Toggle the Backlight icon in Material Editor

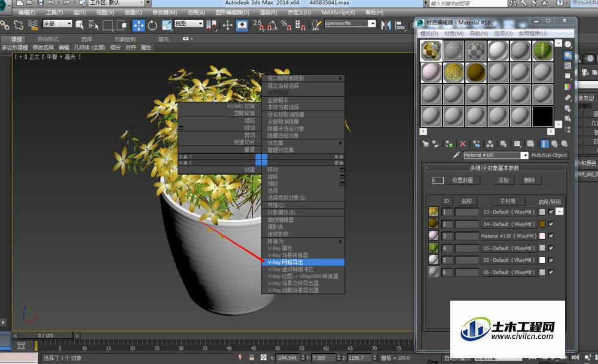click(568, 55)
